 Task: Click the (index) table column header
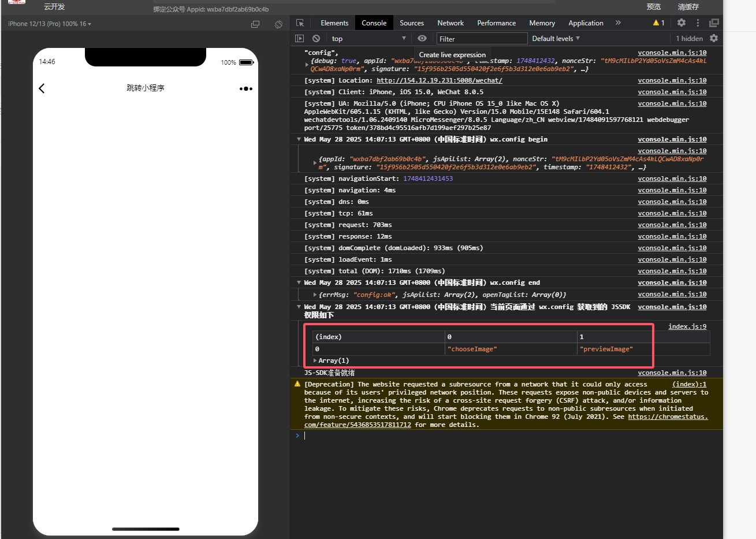click(379, 337)
